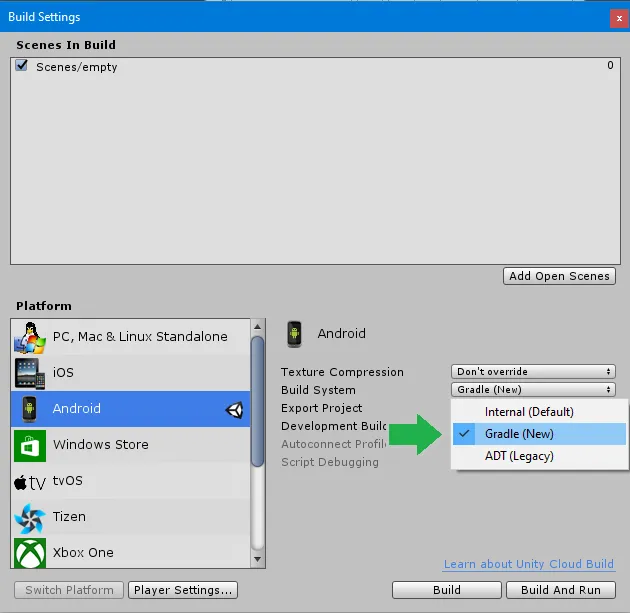Click platform list scroll down arrow

[258, 559]
